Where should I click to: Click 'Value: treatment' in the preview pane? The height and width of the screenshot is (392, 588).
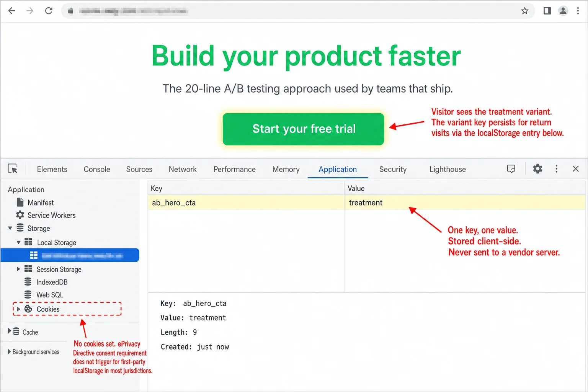pyautogui.click(x=193, y=318)
